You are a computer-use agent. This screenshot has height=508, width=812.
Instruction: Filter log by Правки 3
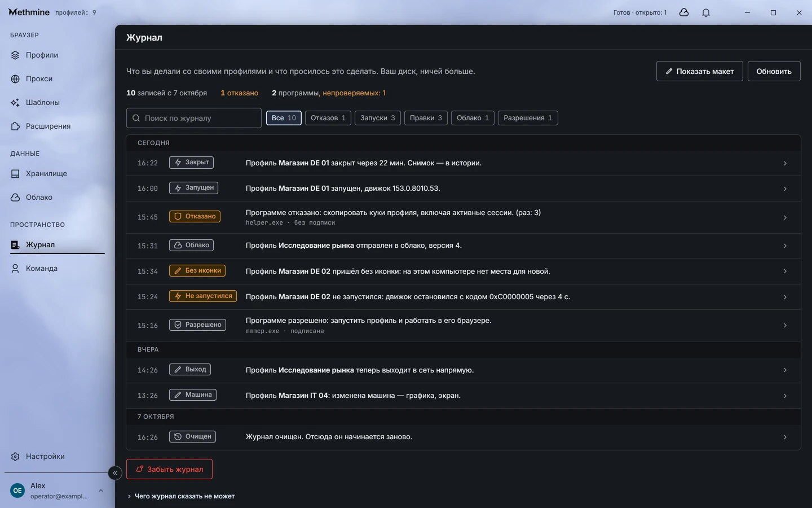point(426,118)
